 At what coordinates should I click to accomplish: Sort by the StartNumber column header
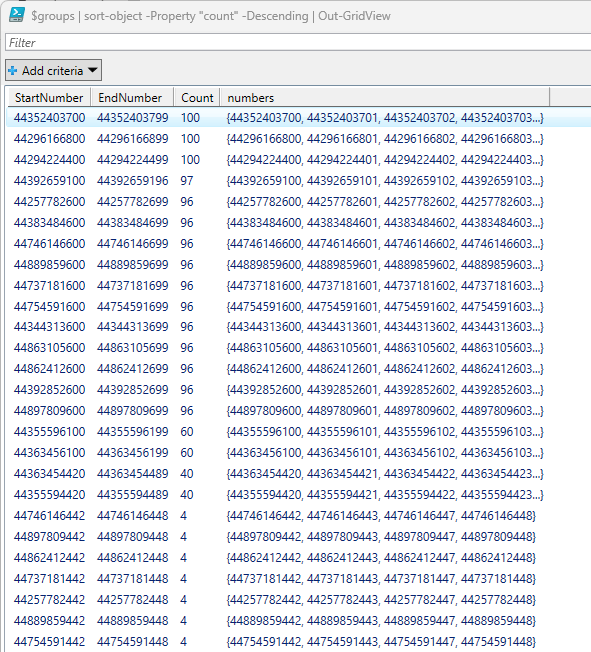[x=49, y=98]
